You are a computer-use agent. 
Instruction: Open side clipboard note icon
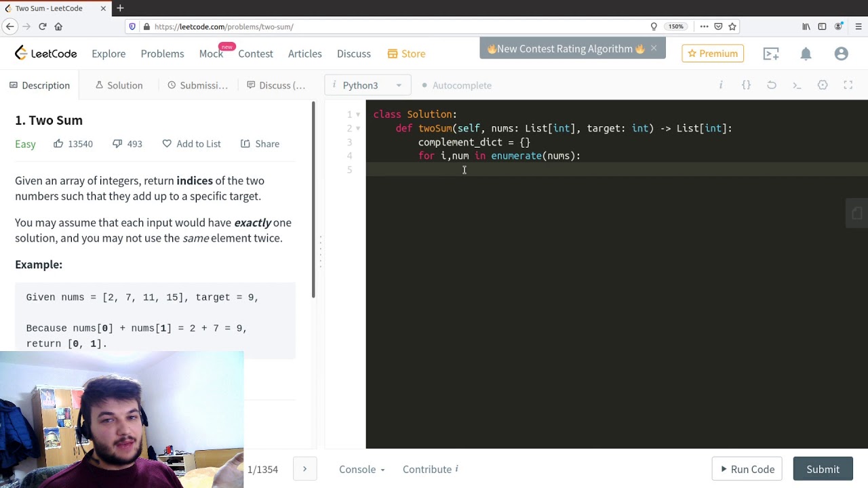(857, 213)
